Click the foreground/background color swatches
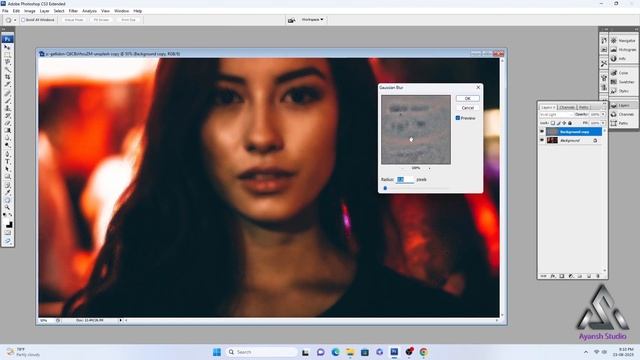Screen dimensions: 640x360 (8, 224)
